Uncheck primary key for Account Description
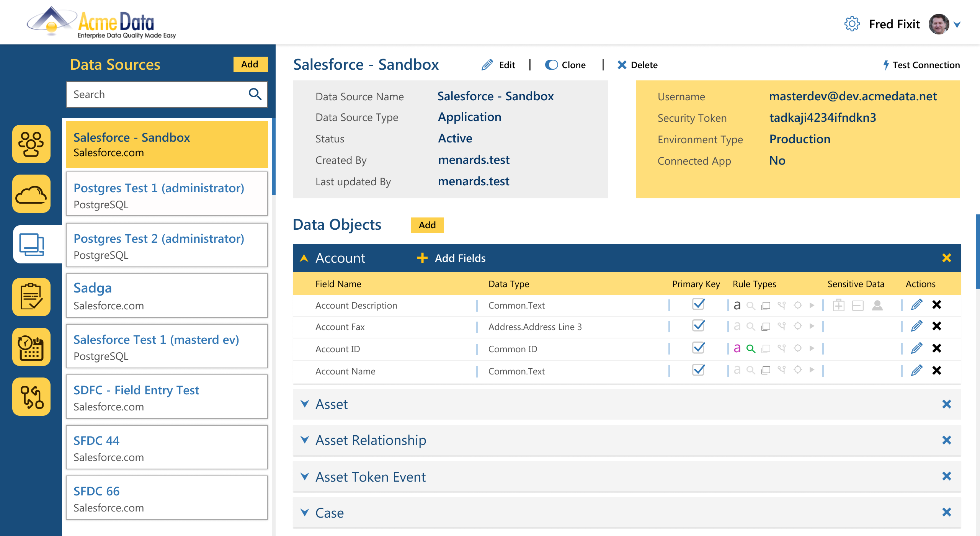This screenshot has height=536, width=980. [699, 305]
